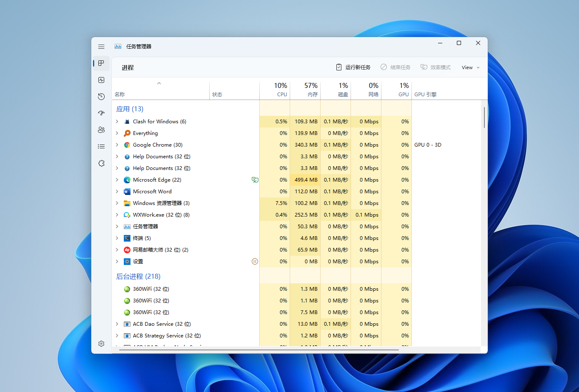The height and width of the screenshot is (392, 579).
Task: Sort by 状态 column header
Action: coord(234,90)
